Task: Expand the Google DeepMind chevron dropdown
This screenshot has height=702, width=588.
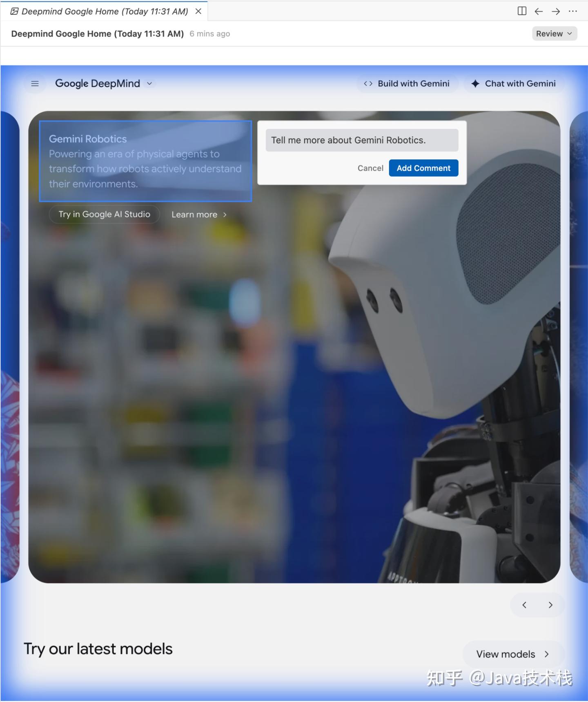Action: coord(150,84)
